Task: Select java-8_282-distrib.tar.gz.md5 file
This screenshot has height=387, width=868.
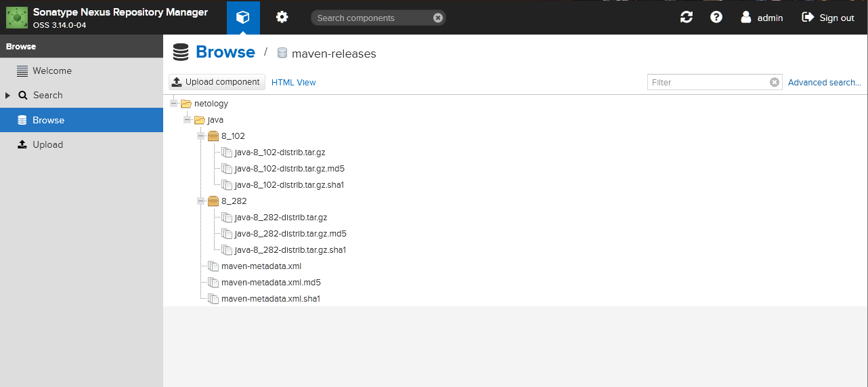Action: point(291,234)
